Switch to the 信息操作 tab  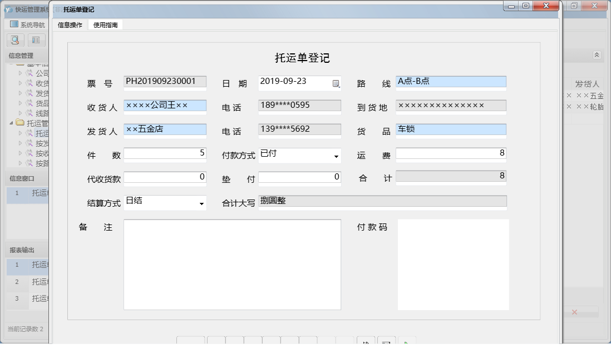click(x=69, y=24)
